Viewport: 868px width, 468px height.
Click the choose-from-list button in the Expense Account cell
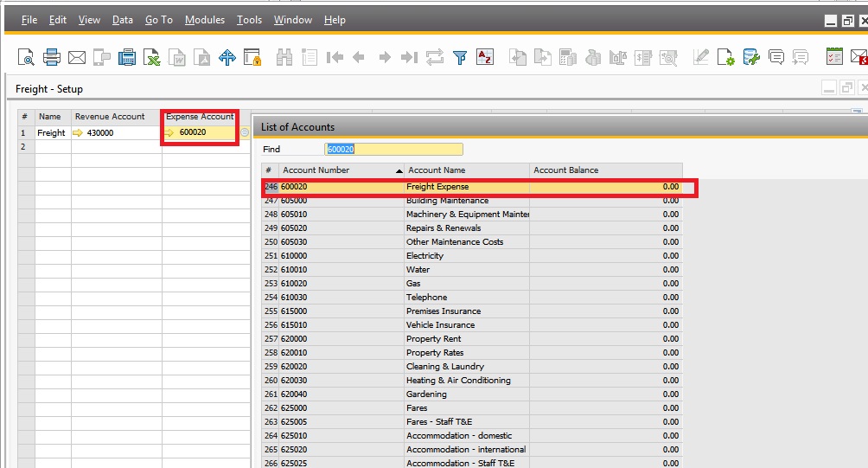pos(244,132)
